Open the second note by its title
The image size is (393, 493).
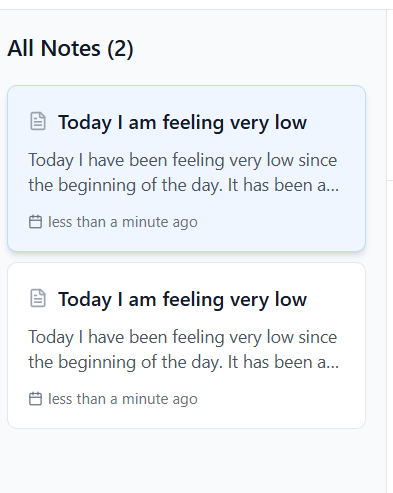click(182, 299)
